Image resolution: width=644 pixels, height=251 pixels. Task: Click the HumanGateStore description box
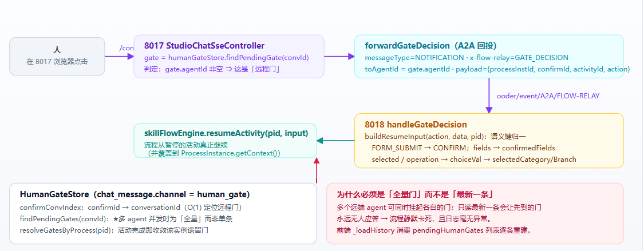coord(163,214)
